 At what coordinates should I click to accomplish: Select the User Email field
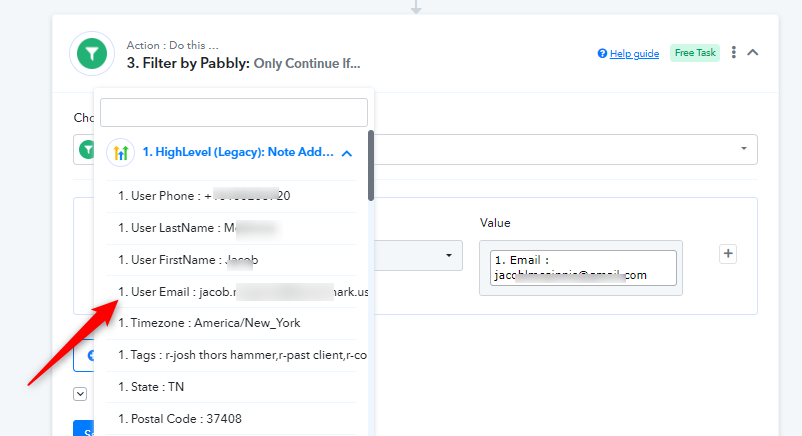[x=231, y=292]
